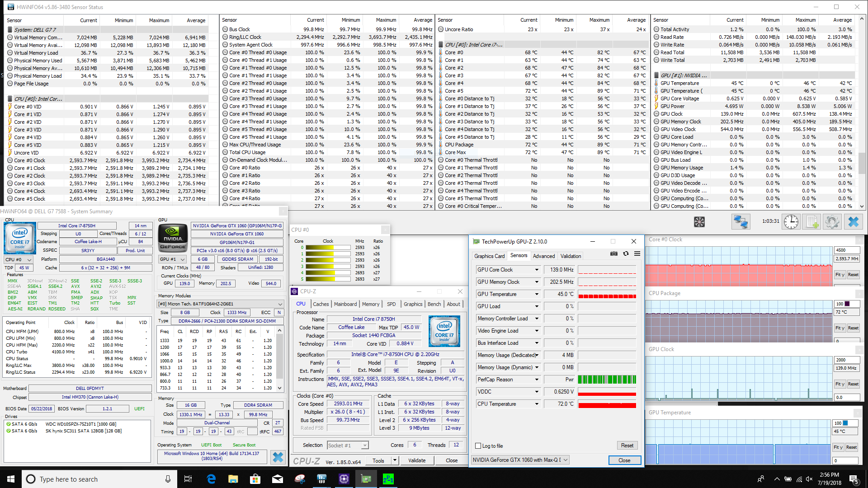Open the GPU selection dropdown in GPU-Z
The image size is (868, 488).
(x=520, y=460)
